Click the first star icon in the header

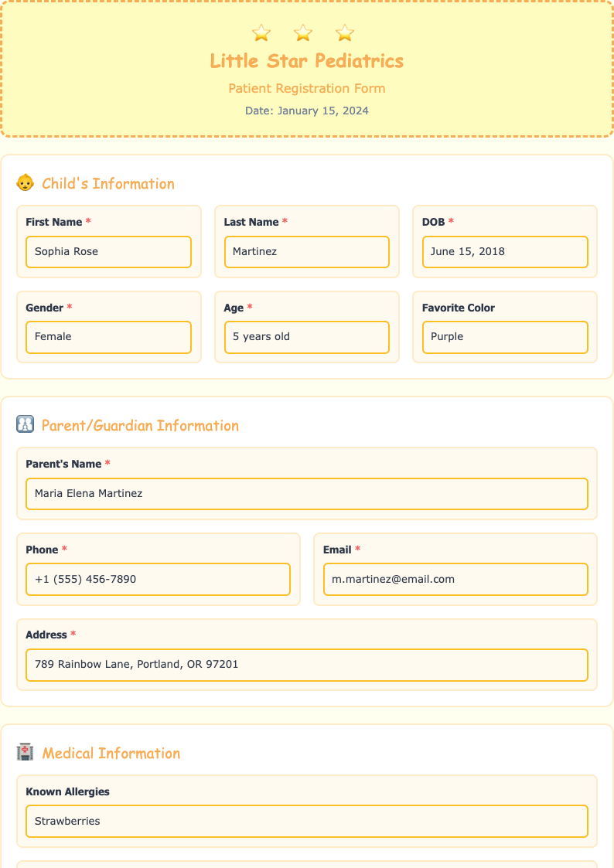(x=261, y=33)
